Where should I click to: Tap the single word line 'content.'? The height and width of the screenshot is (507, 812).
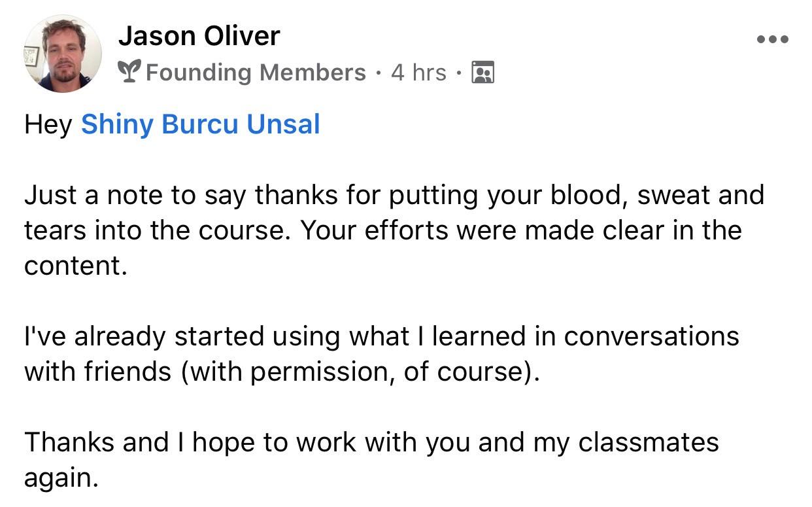tap(75, 266)
